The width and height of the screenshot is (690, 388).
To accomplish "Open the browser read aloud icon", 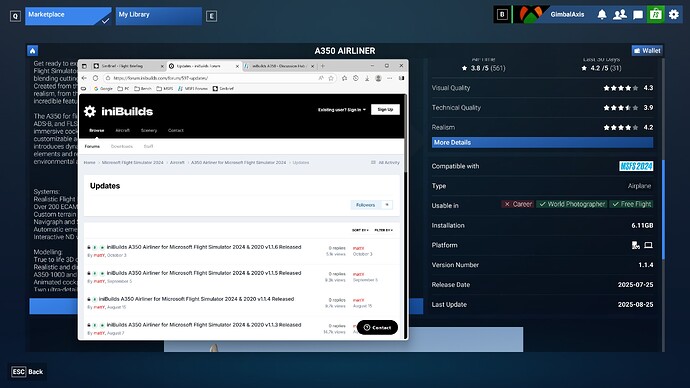I will point(321,78).
